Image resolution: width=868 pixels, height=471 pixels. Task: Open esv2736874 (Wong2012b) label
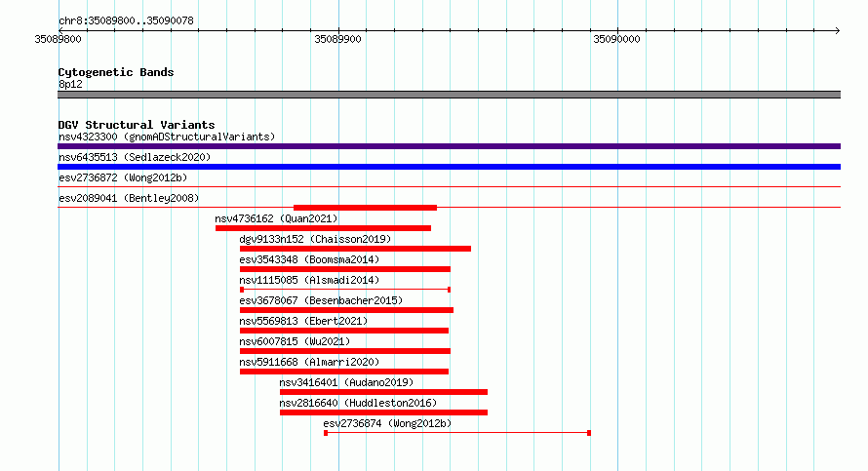387,423
